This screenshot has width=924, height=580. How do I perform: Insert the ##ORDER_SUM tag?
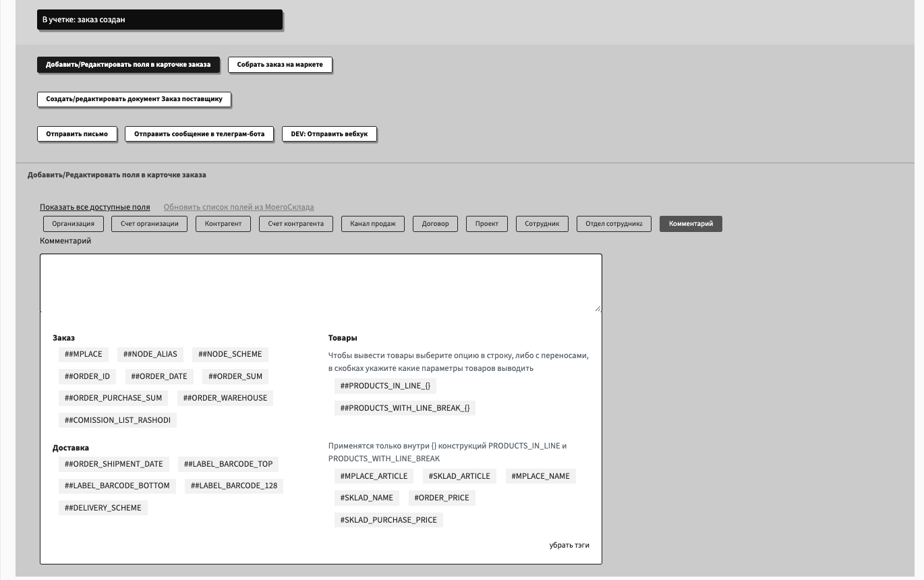(235, 376)
